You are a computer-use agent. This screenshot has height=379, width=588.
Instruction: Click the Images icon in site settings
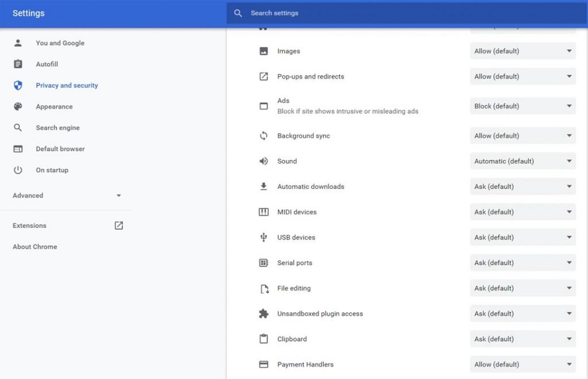click(264, 51)
